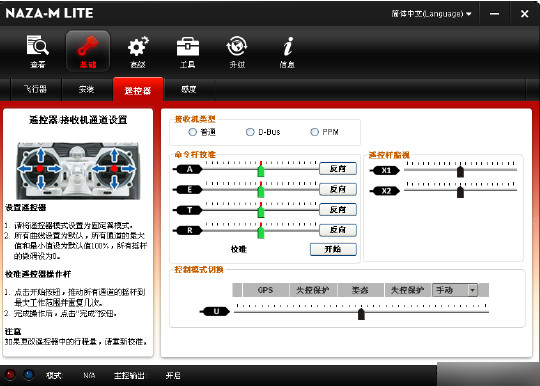Click the A channel label badge

(188, 169)
